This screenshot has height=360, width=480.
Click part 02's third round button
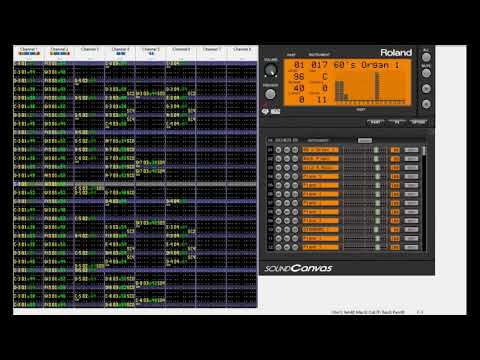295,159
